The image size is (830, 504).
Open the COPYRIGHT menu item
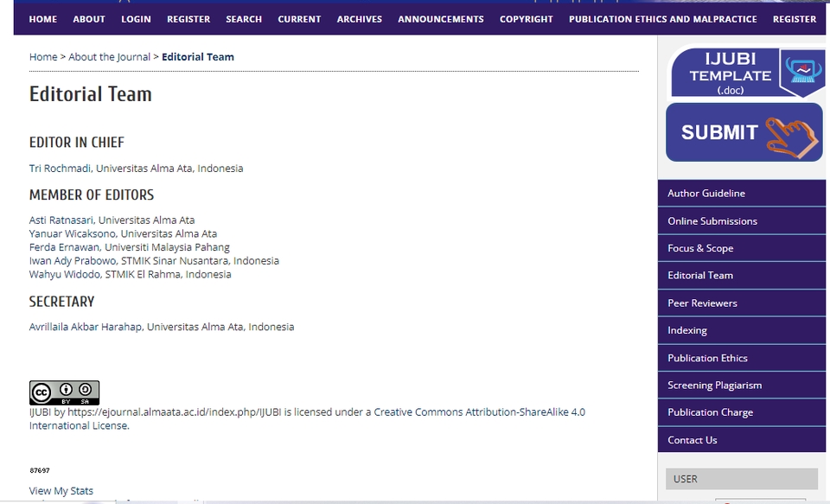coord(527,19)
